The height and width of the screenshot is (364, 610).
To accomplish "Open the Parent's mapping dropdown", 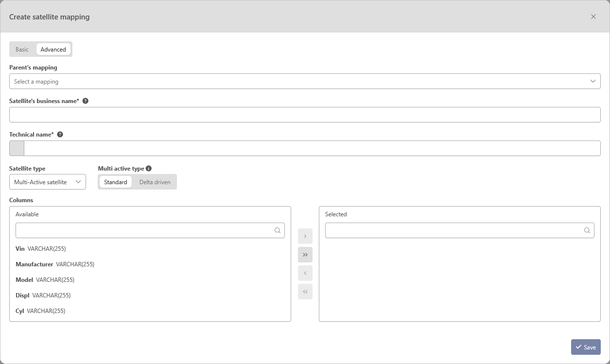I will (x=305, y=81).
